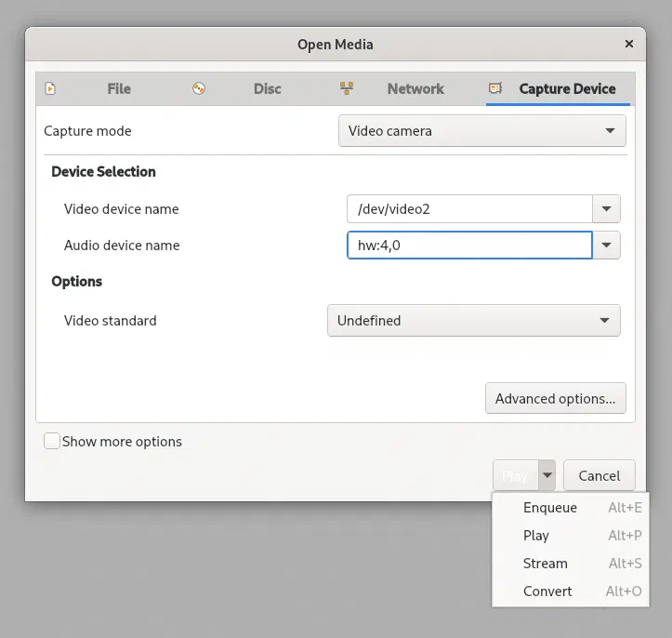
Task: Click the Cancel button
Action: (x=600, y=475)
